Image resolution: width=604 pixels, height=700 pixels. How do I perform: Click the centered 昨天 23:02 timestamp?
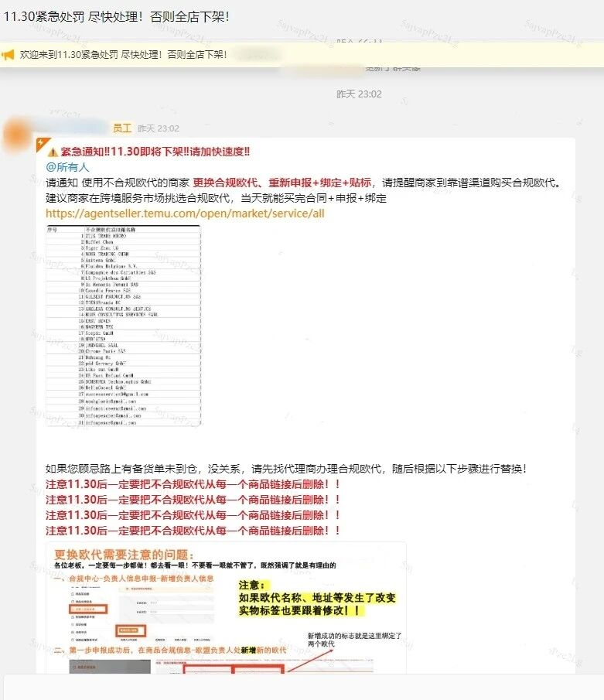(x=359, y=94)
